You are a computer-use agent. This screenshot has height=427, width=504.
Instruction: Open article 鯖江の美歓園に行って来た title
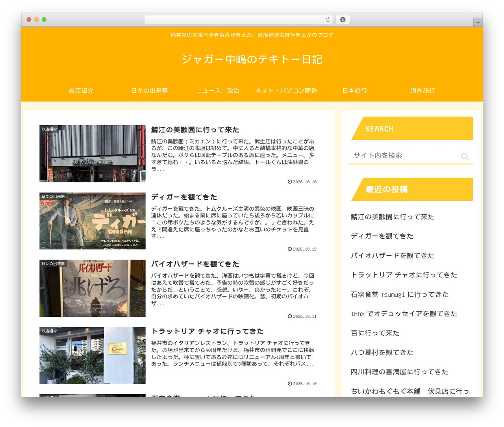tap(195, 130)
